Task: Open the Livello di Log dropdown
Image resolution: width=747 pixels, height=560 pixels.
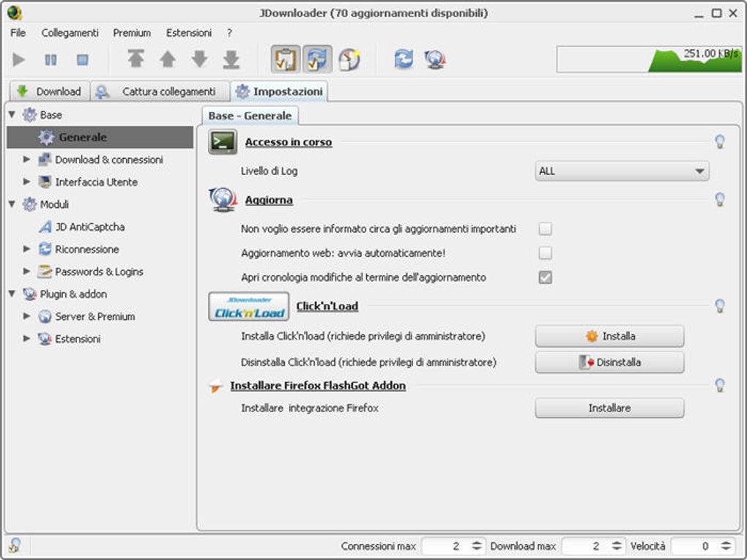Action: [622, 171]
